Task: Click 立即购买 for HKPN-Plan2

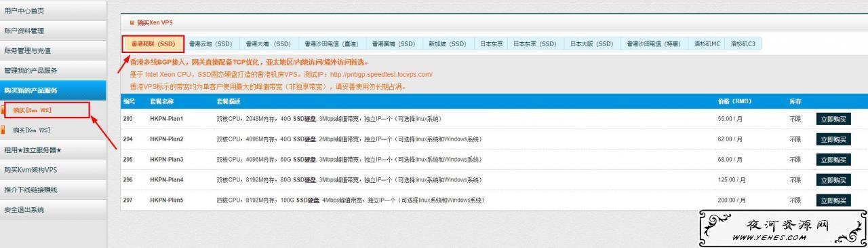Action: point(833,139)
